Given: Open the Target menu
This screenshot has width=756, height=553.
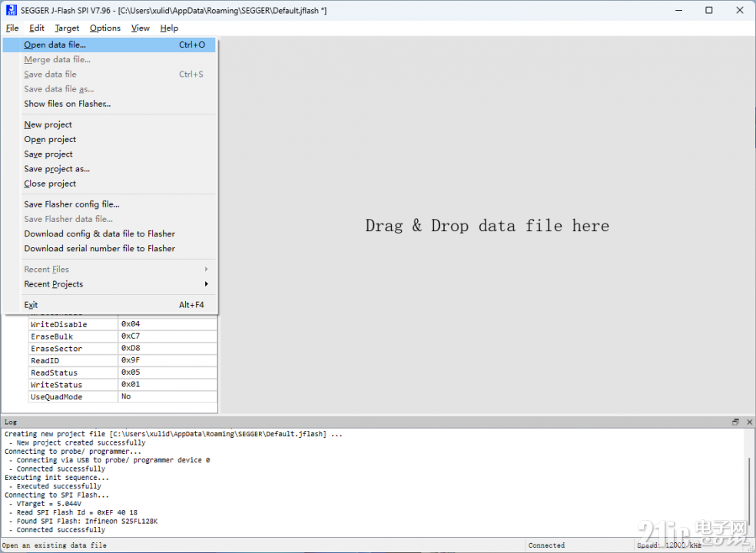Looking at the screenshot, I should (x=67, y=28).
